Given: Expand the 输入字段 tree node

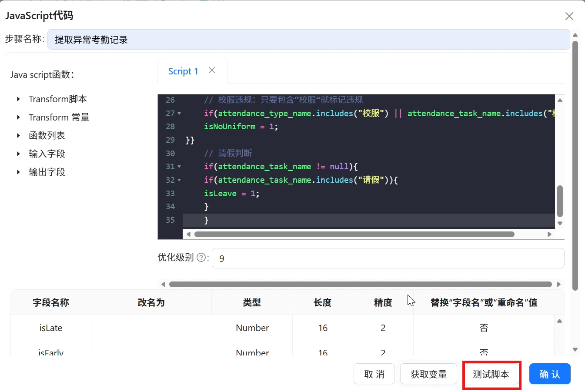Looking at the screenshot, I should coord(18,154).
